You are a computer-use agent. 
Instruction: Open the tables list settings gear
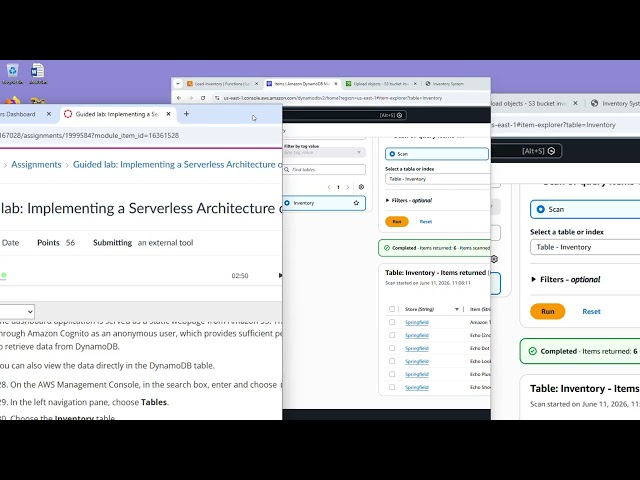pos(361,187)
